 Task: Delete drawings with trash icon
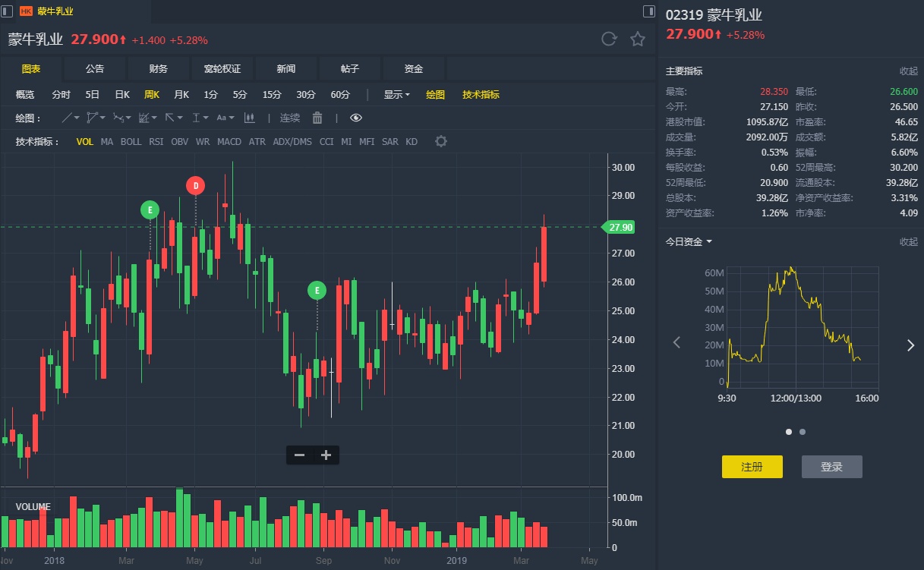[x=317, y=118]
